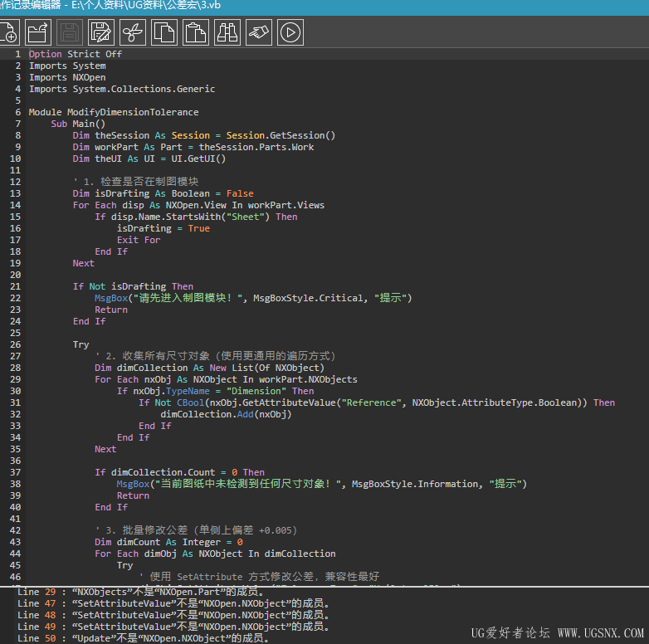Open a journal file with the folder icon
The width and height of the screenshot is (649, 644).
tap(38, 32)
